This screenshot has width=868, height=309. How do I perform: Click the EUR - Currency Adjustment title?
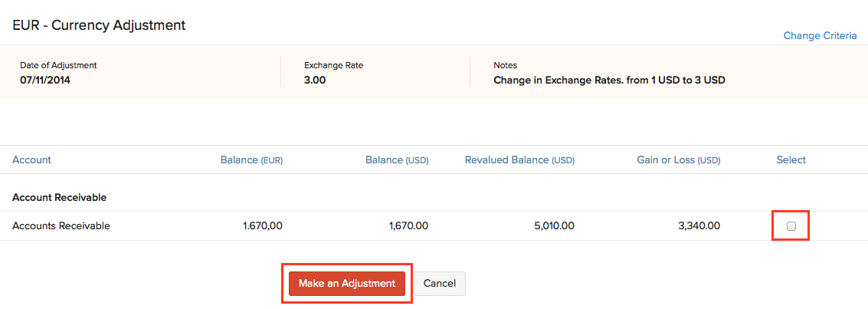(99, 25)
